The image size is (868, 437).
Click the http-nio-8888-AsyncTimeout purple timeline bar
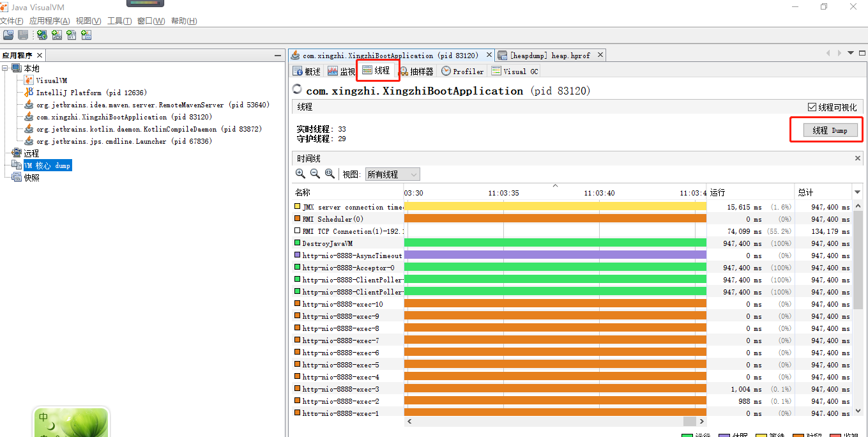coord(555,255)
